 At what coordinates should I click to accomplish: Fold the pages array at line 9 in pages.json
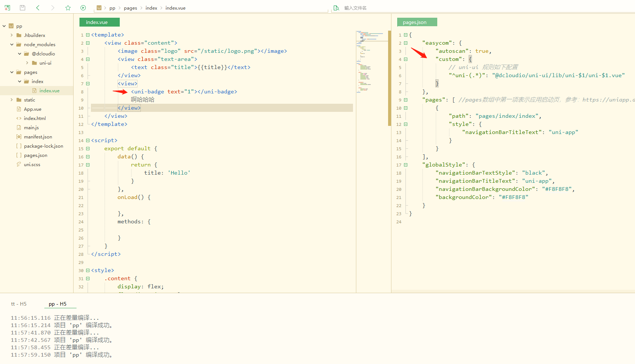tap(406, 100)
